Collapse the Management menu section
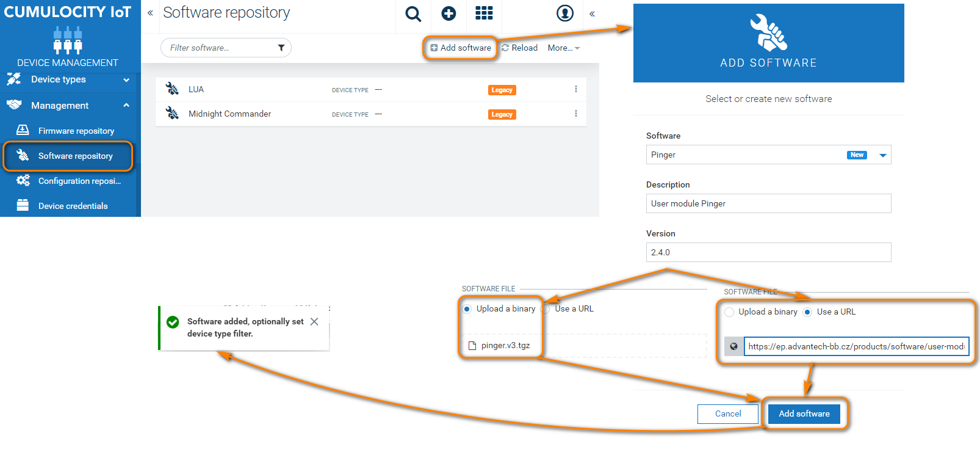 126,105
